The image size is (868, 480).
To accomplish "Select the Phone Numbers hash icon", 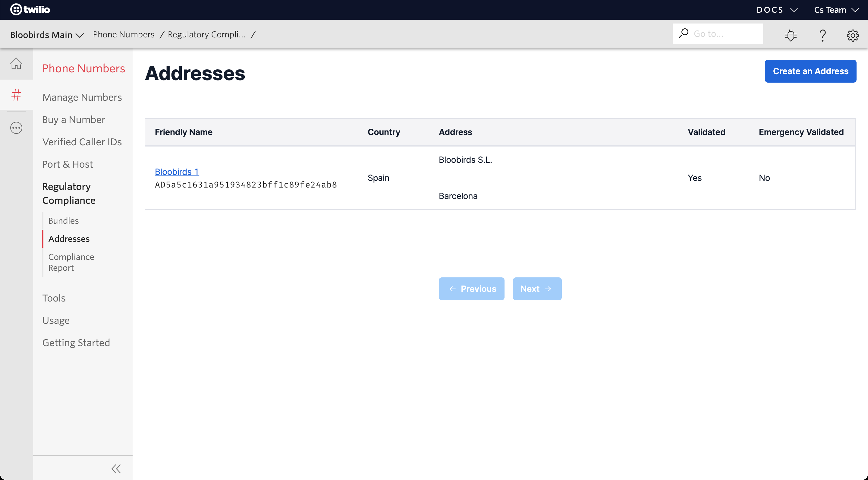I will (16, 95).
